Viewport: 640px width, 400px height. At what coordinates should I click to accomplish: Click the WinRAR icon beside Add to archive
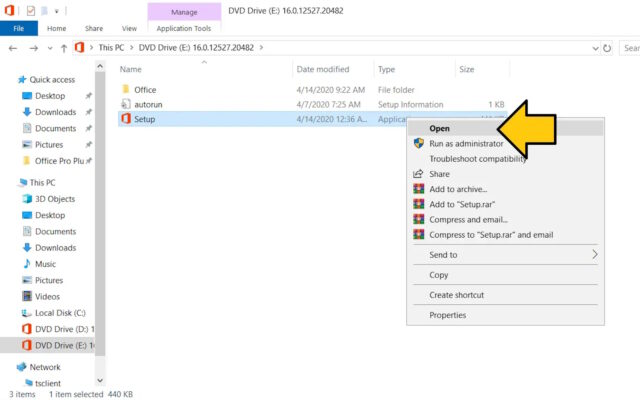[x=419, y=189]
